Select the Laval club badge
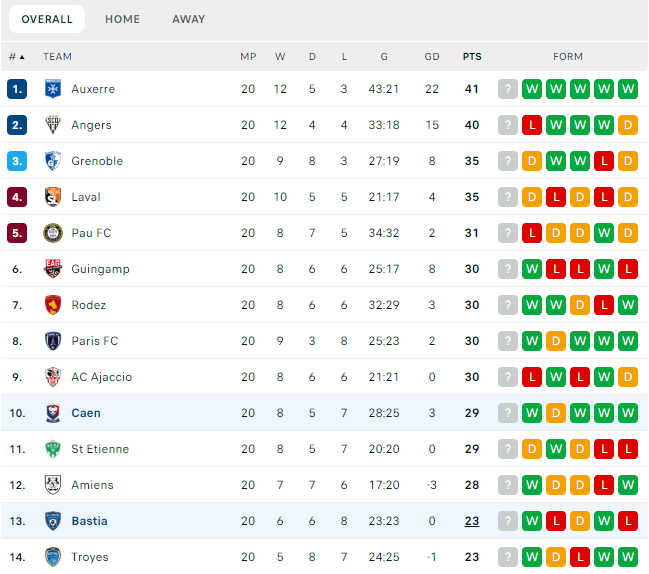The image size is (649, 574). [53, 197]
